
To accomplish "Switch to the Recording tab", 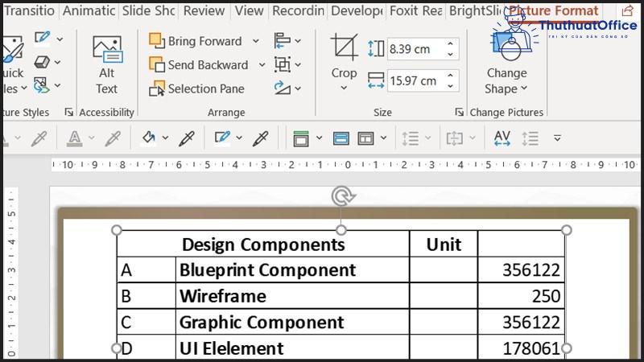I will (298, 10).
